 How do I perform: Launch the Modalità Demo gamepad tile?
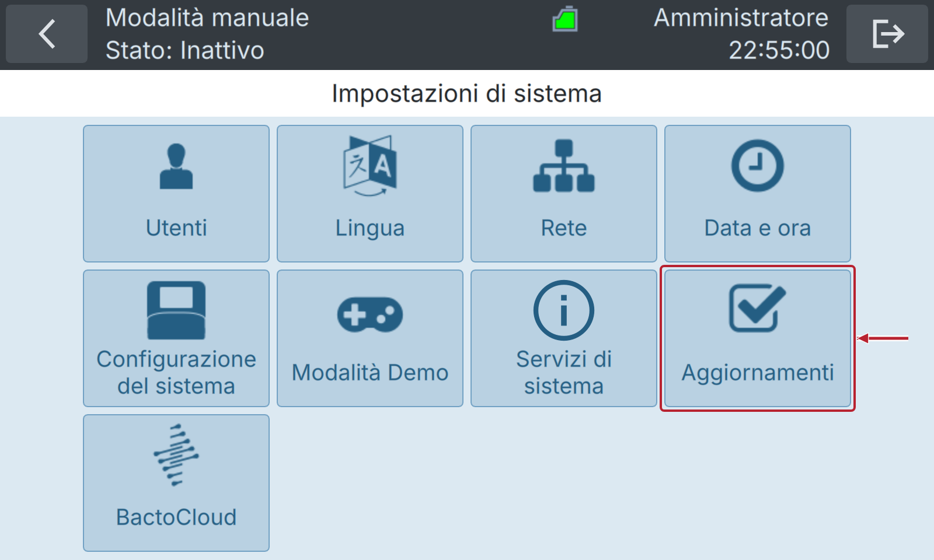(x=370, y=338)
